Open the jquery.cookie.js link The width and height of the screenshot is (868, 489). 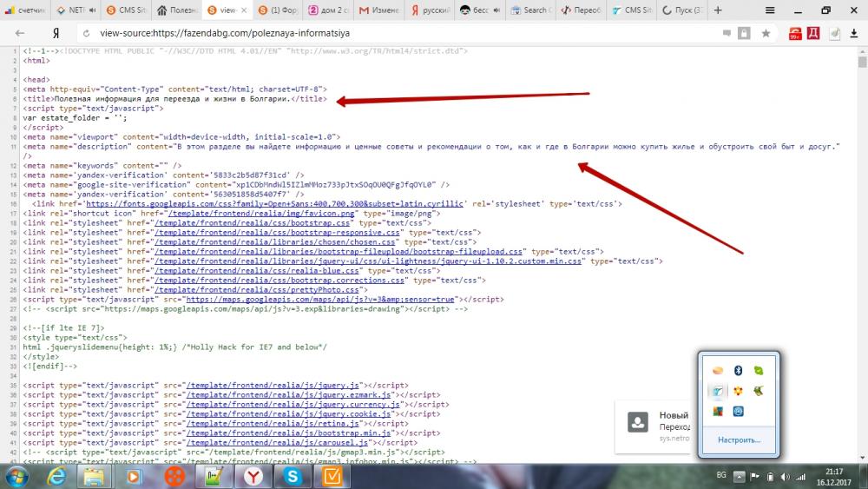point(288,413)
